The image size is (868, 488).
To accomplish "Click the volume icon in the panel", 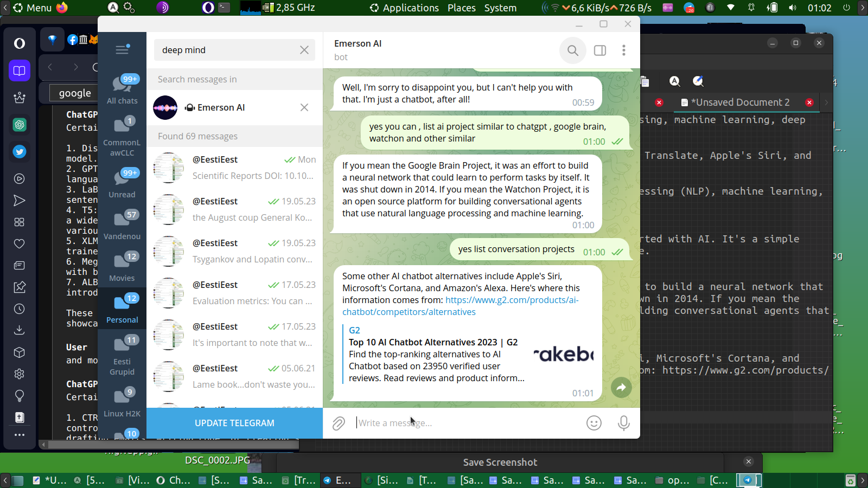I will pos(793,8).
